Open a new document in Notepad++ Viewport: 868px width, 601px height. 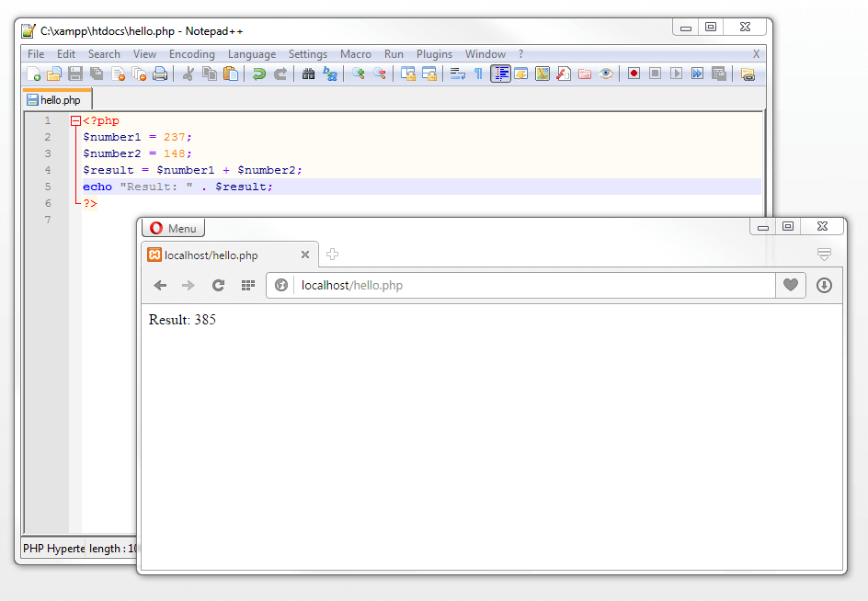pyautogui.click(x=31, y=74)
